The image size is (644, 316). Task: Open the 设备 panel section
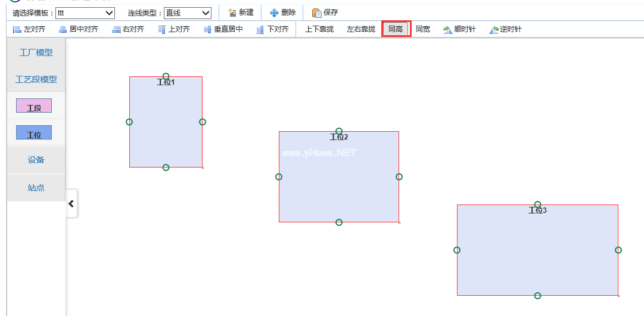pos(36,160)
